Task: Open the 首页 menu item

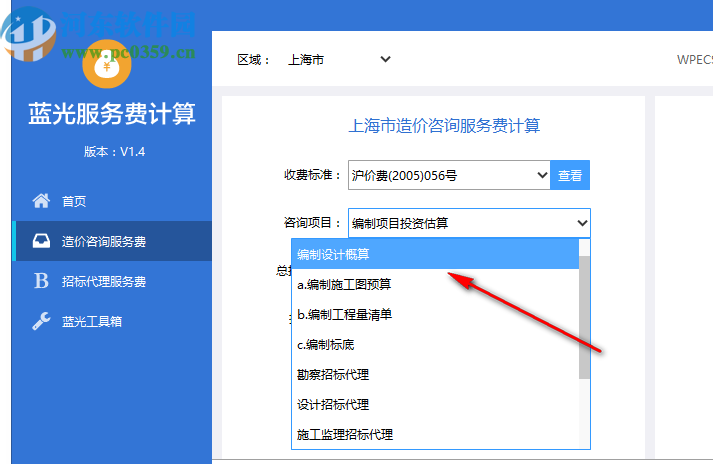Action: pyautogui.click(x=112, y=201)
